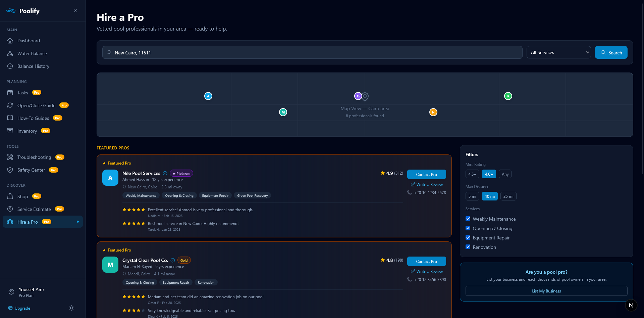Select map marker K
The width and height of the screenshot is (644, 318).
tap(508, 96)
